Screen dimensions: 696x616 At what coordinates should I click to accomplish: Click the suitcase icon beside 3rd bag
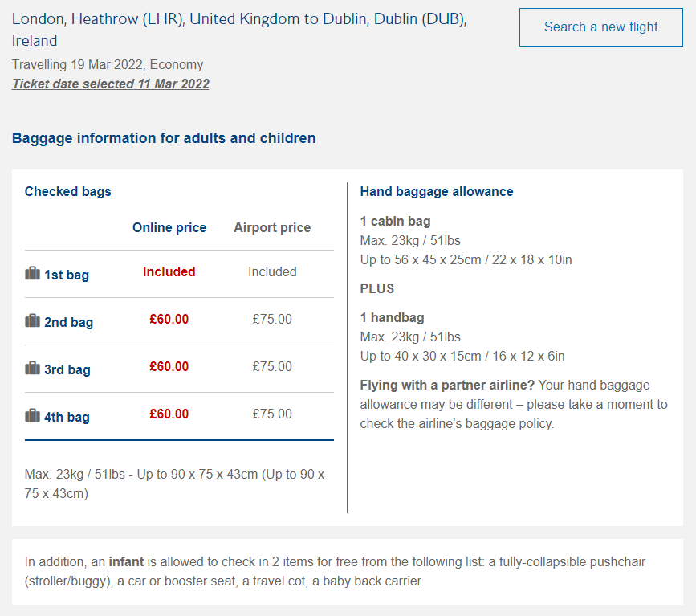tap(32, 368)
